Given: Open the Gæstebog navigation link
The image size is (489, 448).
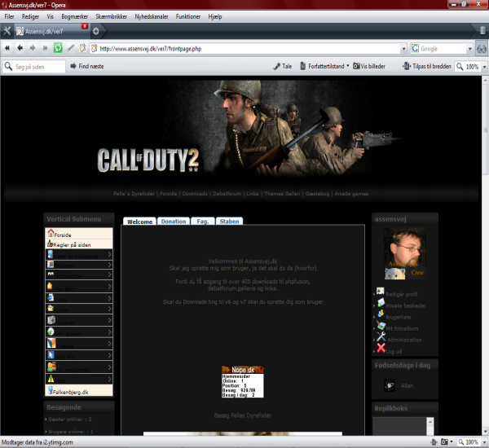Looking at the screenshot, I should (x=317, y=194).
